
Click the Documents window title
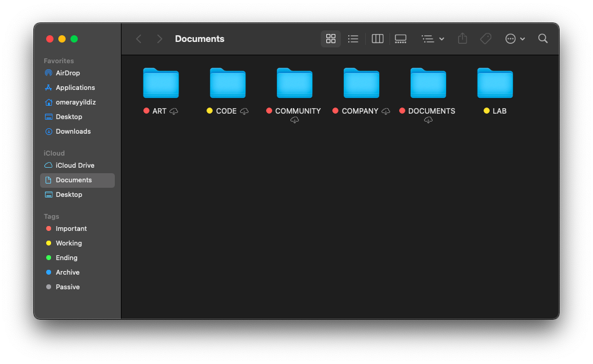[200, 39]
